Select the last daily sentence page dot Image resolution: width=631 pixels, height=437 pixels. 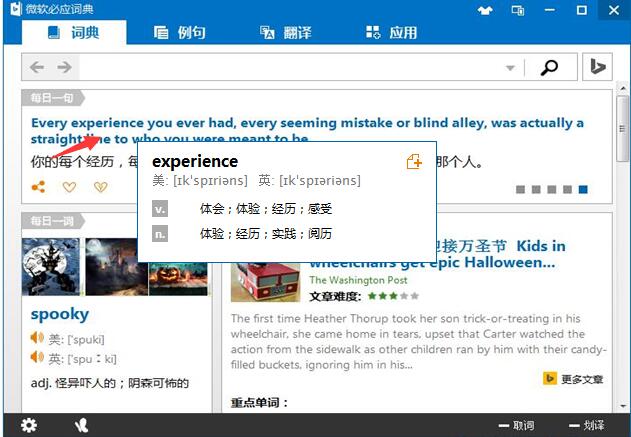tap(583, 189)
